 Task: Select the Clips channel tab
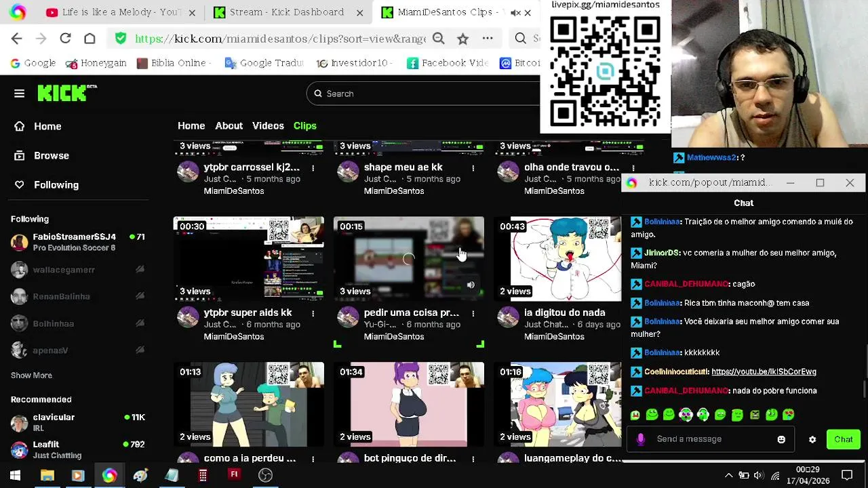[x=304, y=125]
